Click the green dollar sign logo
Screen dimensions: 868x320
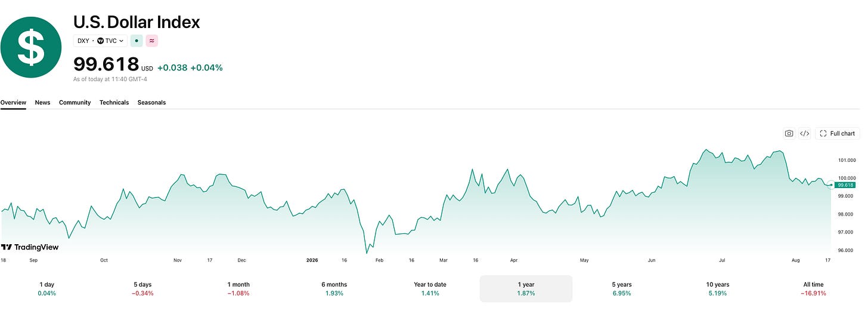point(31,47)
